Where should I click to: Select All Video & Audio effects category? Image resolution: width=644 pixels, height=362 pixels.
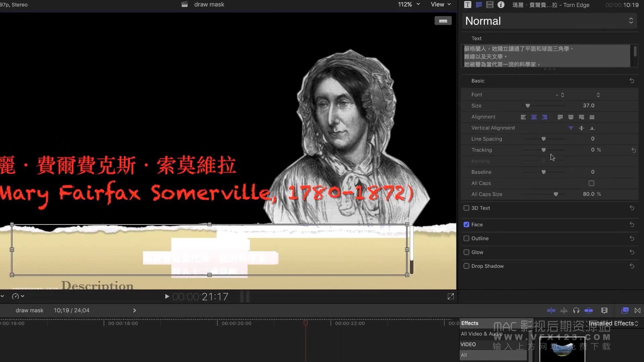click(481, 334)
